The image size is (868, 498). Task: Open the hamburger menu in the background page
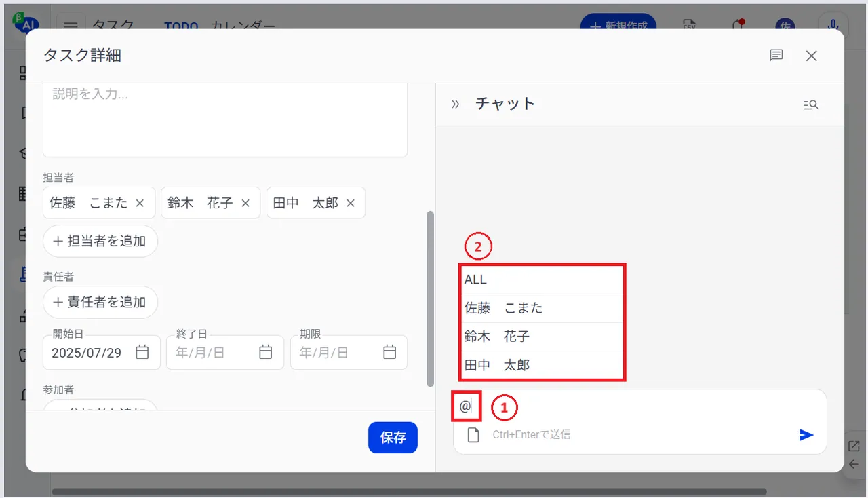(x=71, y=26)
